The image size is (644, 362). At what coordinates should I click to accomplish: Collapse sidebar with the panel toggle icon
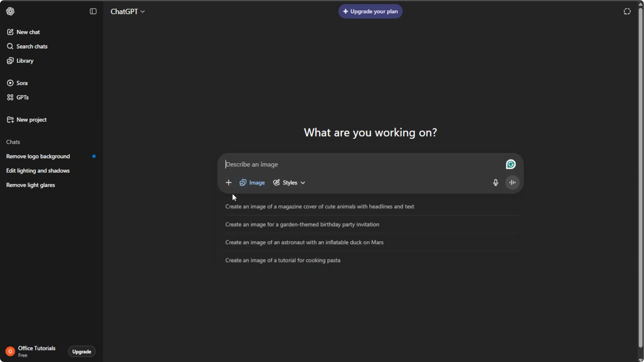tap(93, 11)
